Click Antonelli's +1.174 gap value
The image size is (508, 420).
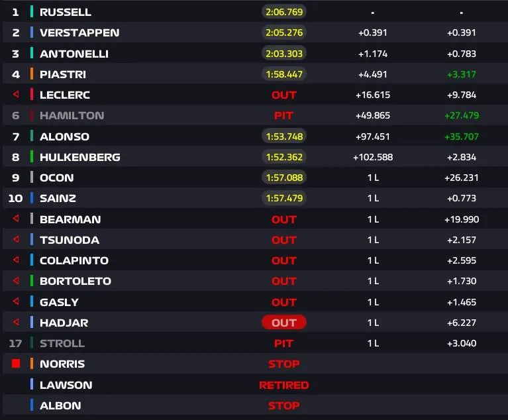373,54
